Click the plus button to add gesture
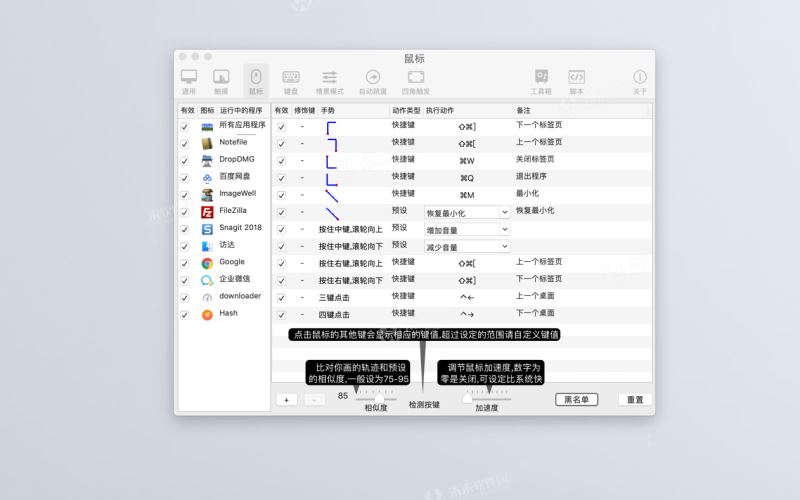800x500 pixels. [x=285, y=399]
